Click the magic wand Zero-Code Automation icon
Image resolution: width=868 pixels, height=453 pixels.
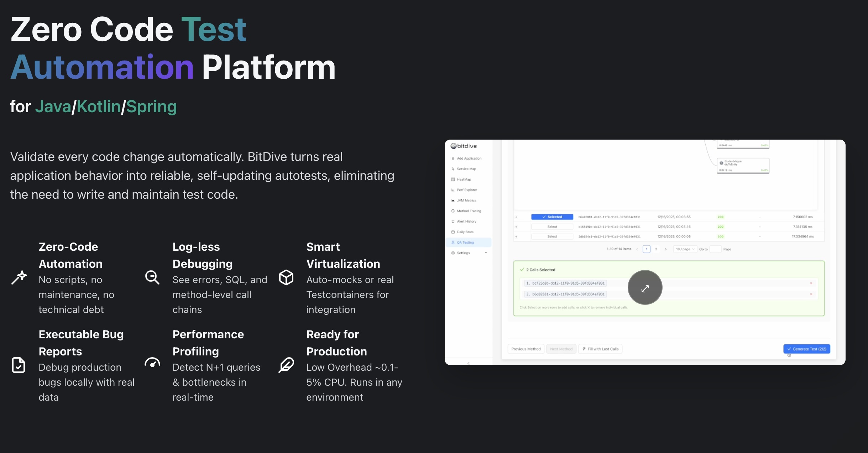[x=19, y=277]
